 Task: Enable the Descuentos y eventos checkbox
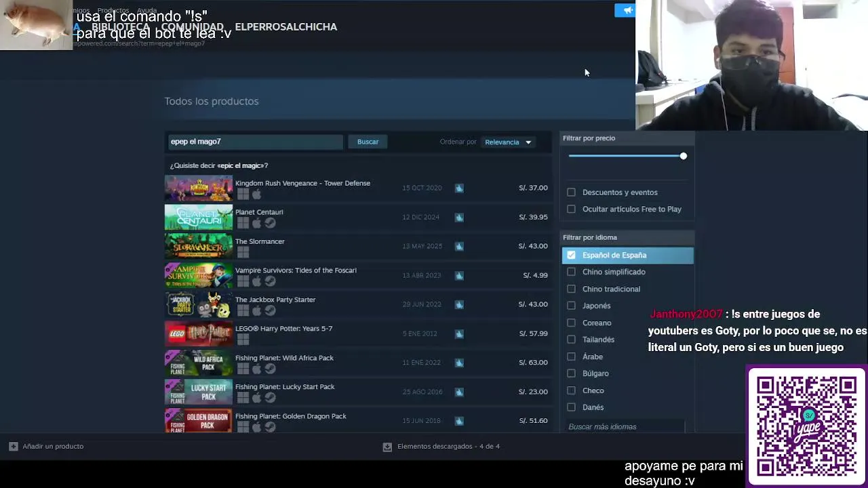571,192
